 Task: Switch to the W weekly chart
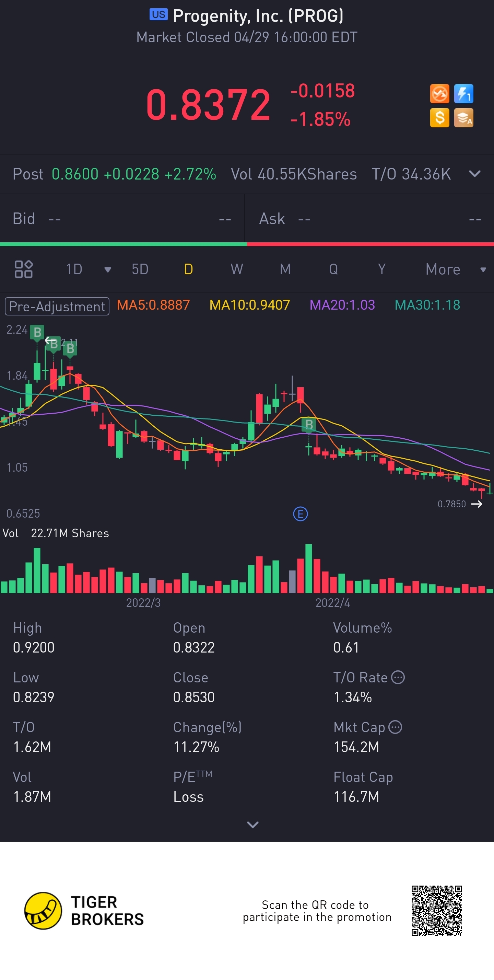pos(237,269)
